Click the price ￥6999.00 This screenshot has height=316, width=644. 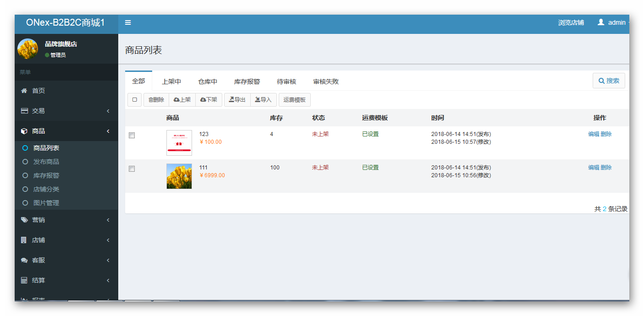(212, 175)
